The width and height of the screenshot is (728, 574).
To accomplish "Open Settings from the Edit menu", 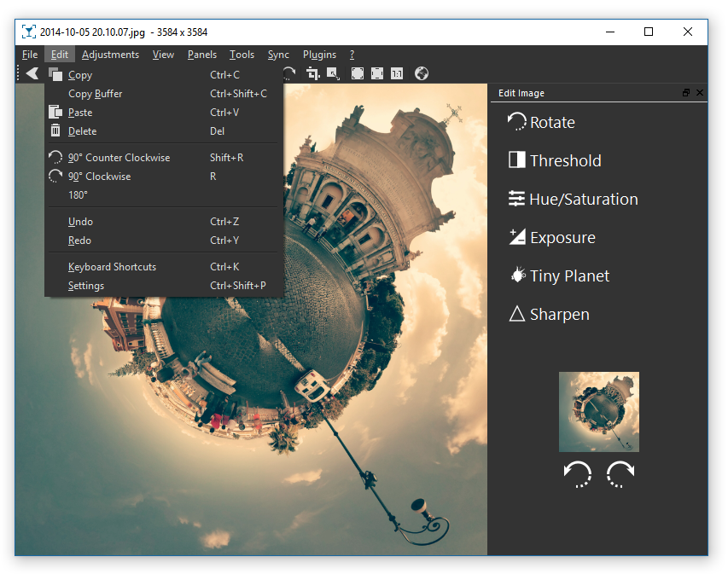I will (85, 285).
